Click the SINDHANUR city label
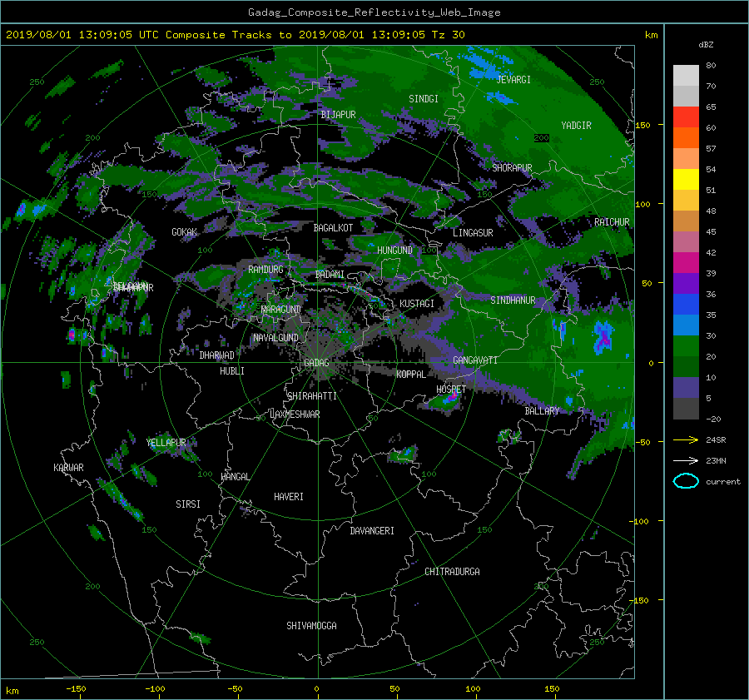Viewport: 749px width, 700px height. click(513, 300)
